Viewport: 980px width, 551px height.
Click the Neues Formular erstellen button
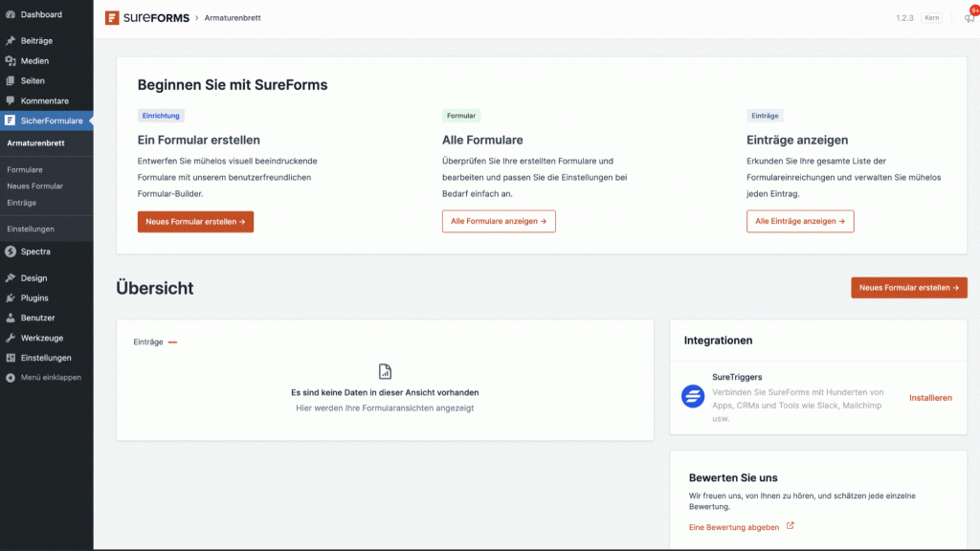tap(195, 221)
